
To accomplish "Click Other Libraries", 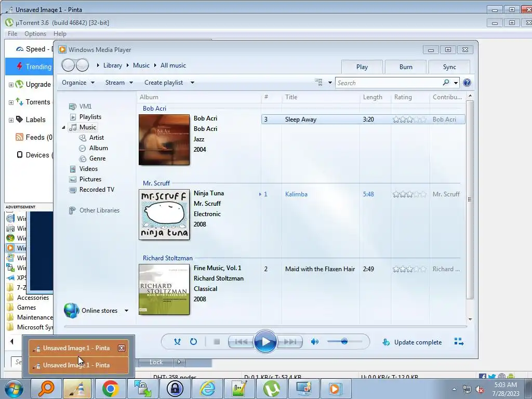I will 99,210.
